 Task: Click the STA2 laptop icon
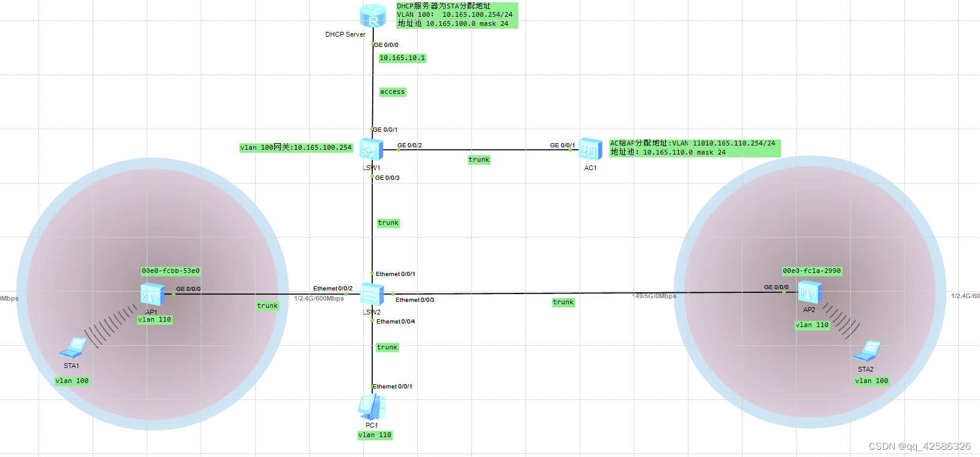pyautogui.click(x=867, y=352)
